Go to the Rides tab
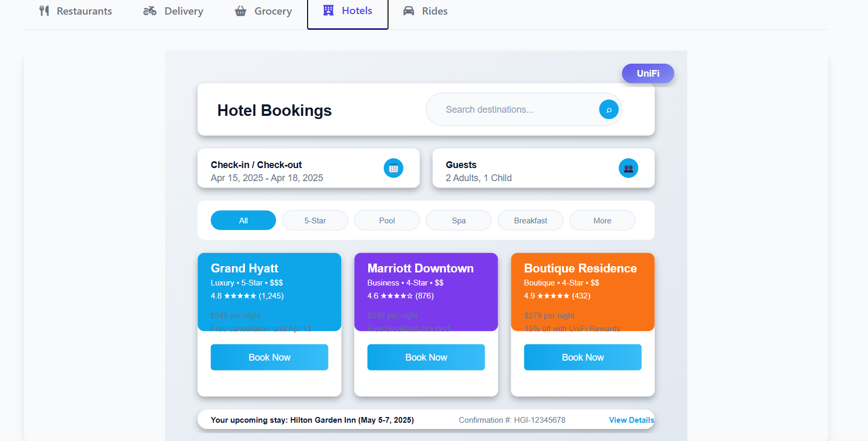 426,11
